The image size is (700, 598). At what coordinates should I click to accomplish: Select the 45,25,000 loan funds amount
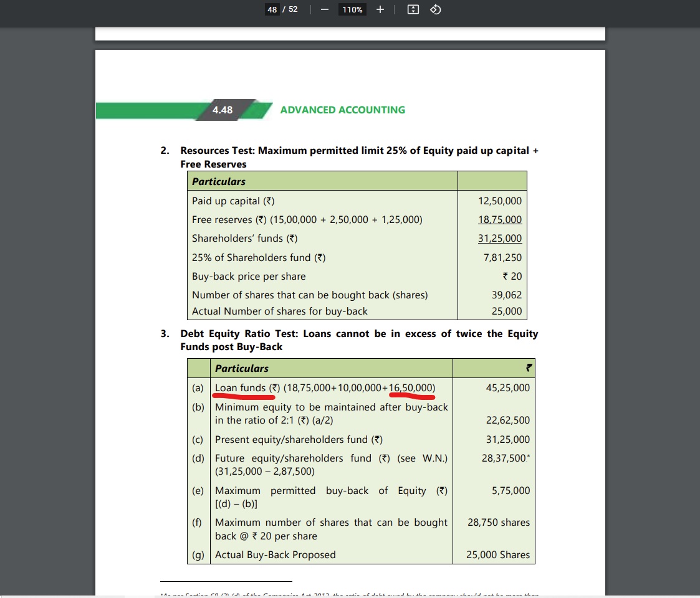coord(507,388)
